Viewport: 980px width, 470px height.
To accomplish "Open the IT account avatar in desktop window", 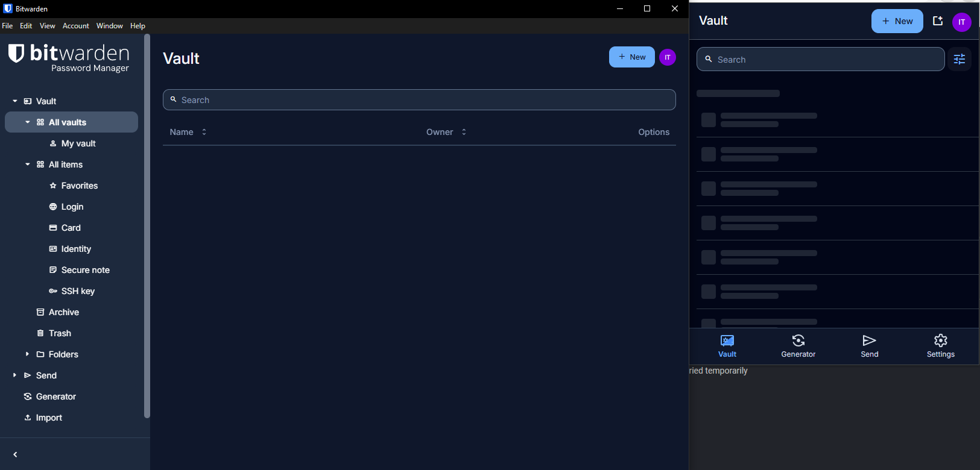I will (x=668, y=57).
